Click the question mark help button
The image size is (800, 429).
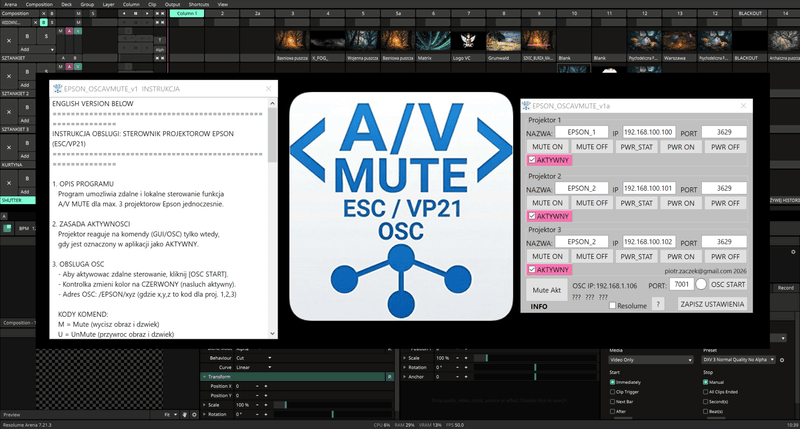[x=658, y=305]
